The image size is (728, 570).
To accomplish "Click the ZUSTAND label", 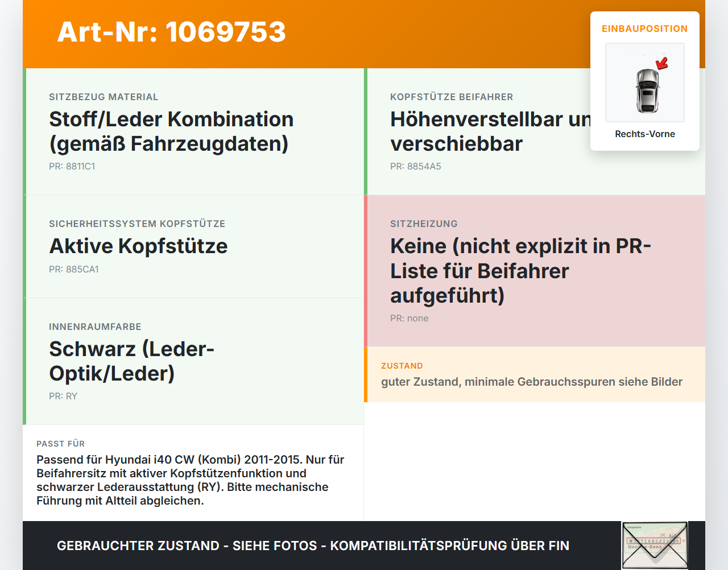I will (x=402, y=366).
